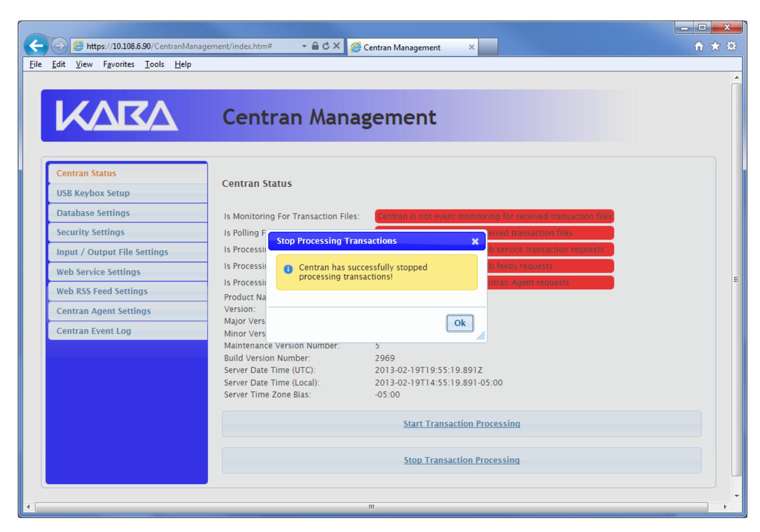Viewport: 760px width, 532px height.
Task: Open the address bar autocomplete dropdown arrow
Action: click(304, 47)
